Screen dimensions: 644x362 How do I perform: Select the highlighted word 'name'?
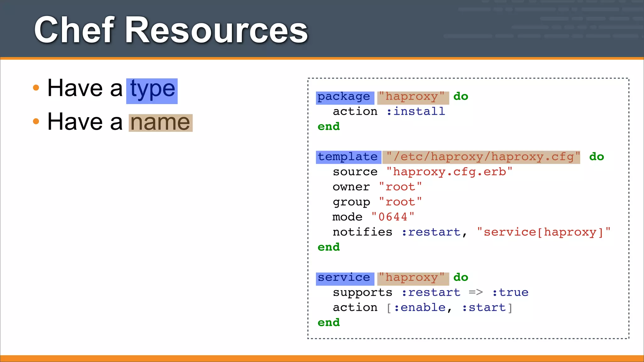[x=160, y=123]
